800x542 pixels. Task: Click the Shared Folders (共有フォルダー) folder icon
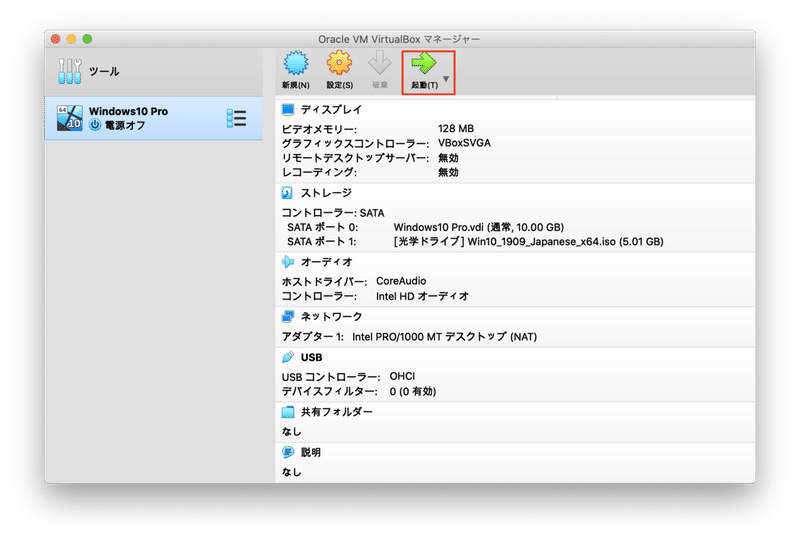(288, 412)
